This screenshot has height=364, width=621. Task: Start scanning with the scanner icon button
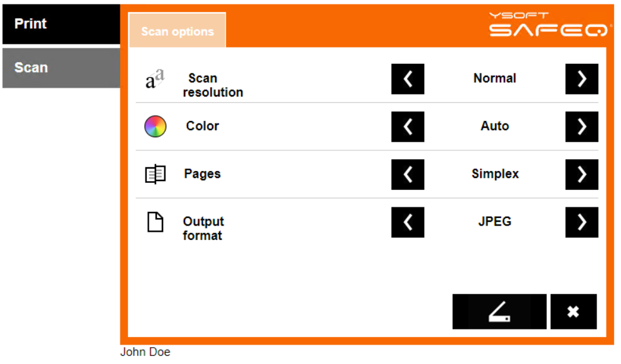pyautogui.click(x=499, y=311)
